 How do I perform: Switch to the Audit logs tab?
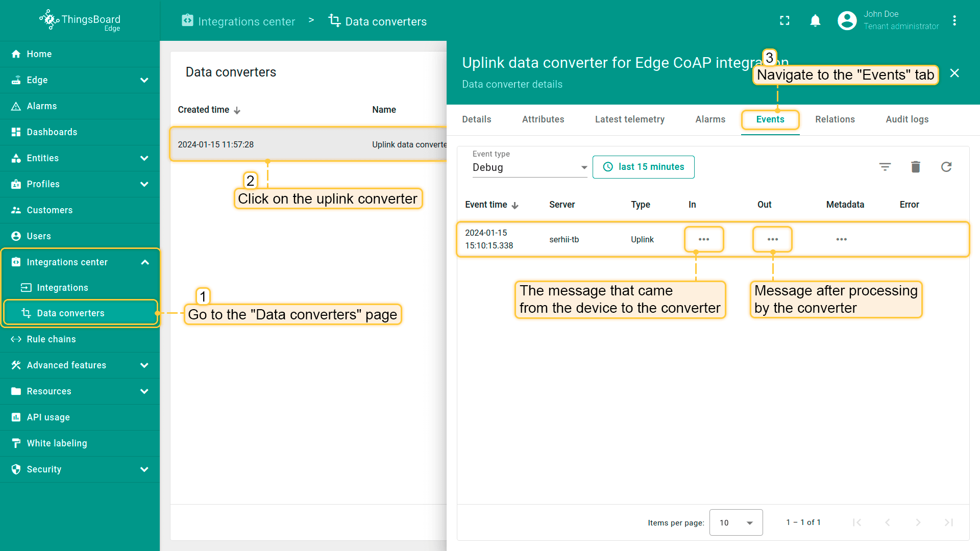tap(907, 119)
